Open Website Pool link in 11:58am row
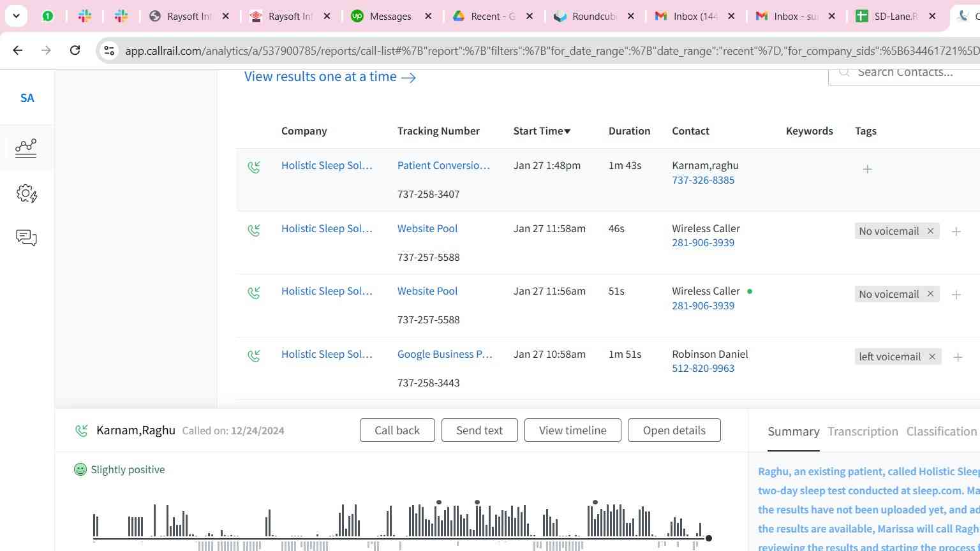This screenshot has height=551, width=980. pyautogui.click(x=427, y=228)
